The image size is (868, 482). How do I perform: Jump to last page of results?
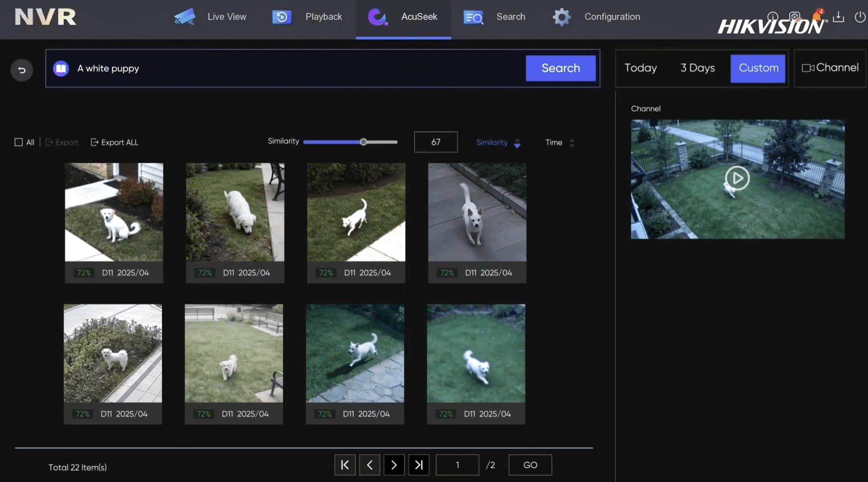(x=419, y=465)
